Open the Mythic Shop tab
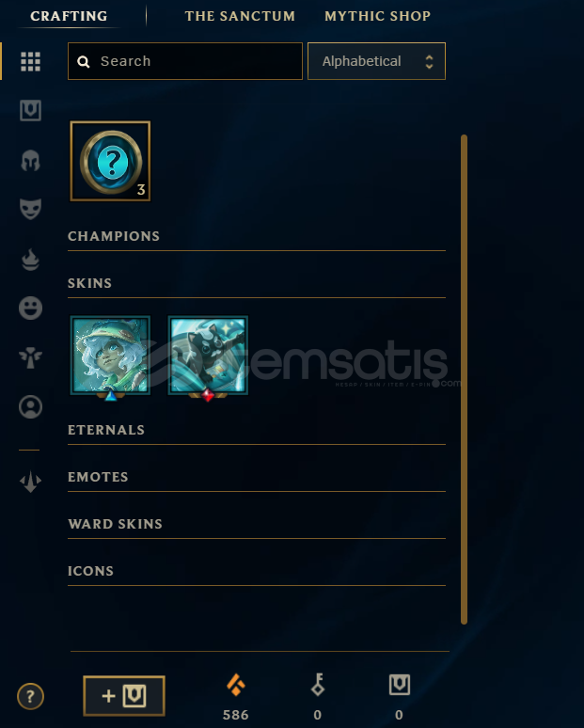 377,16
